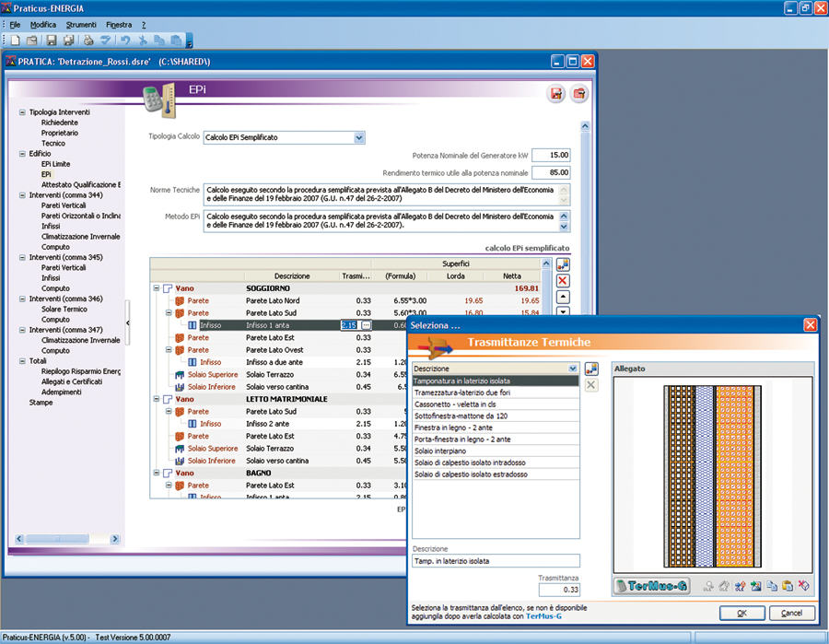Click the add icon beside the Trasmittanze list
This screenshot has width=829, height=644.
[591, 369]
